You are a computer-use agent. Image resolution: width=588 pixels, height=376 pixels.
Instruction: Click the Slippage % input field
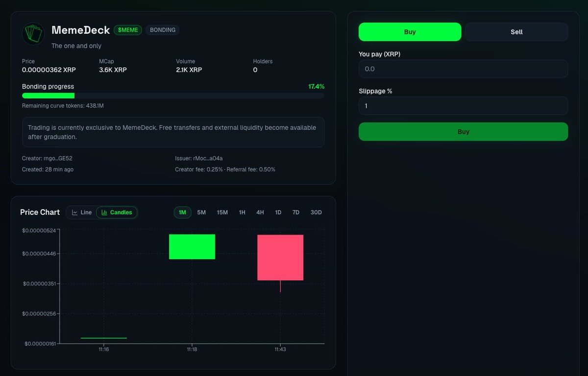pos(463,106)
